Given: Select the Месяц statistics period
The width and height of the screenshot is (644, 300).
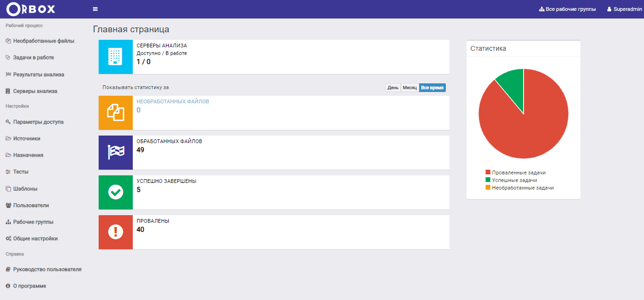Looking at the screenshot, I should click(410, 88).
